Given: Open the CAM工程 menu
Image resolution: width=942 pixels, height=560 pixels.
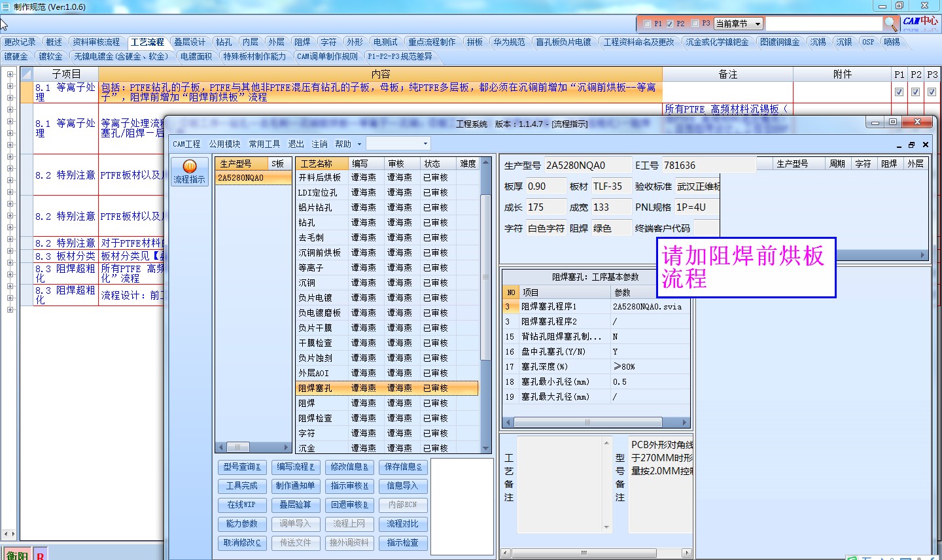Looking at the screenshot, I should (x=186, y=144).
